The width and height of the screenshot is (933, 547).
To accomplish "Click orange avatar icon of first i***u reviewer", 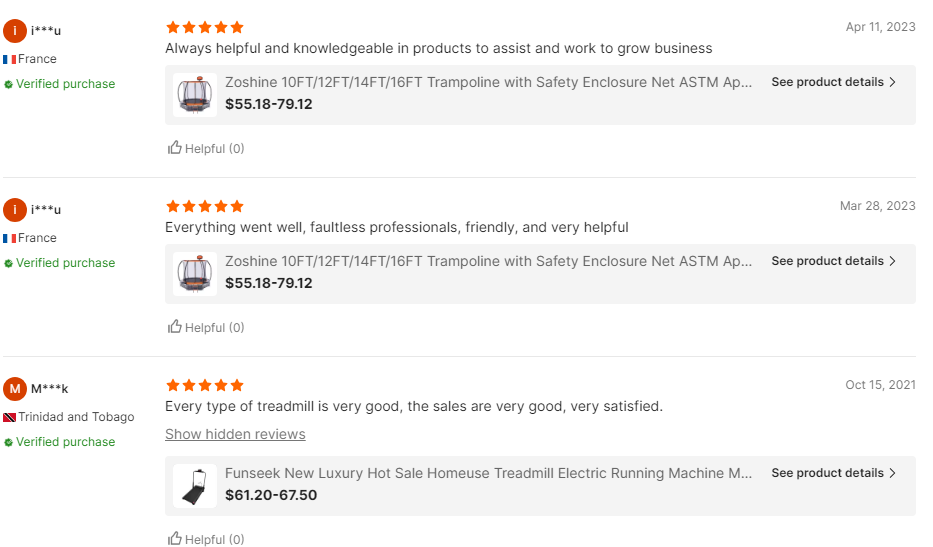I will (x=14, y=31).
